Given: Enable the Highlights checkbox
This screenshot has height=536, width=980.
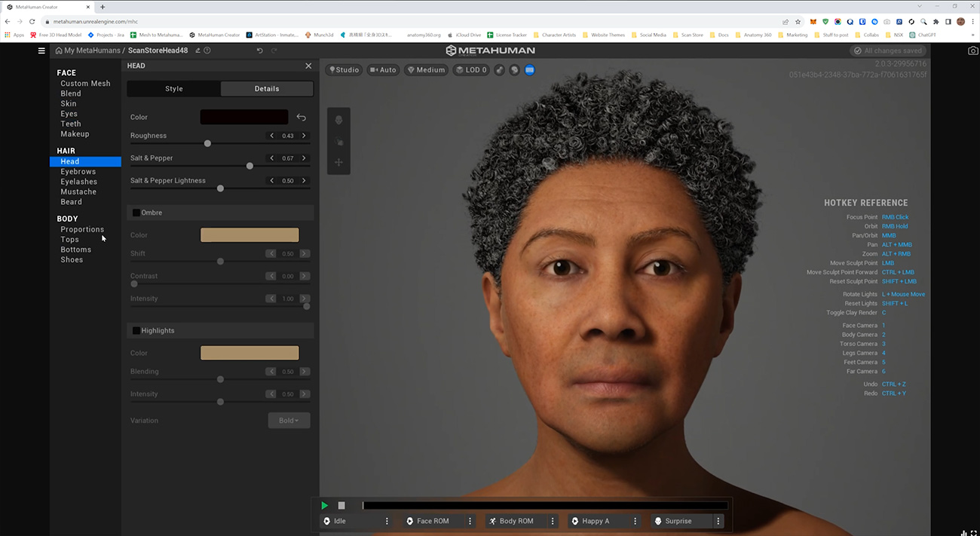Looking at the screenshot, I should (x=136, y=331).
